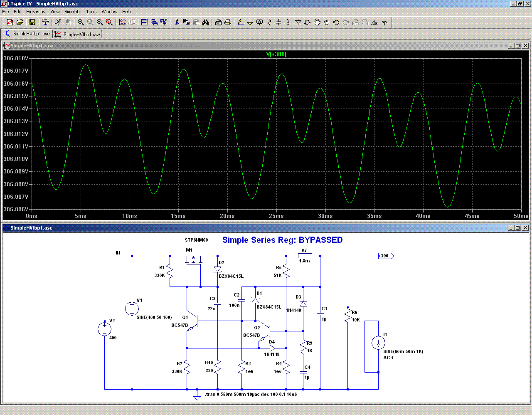Viewport: 532px width, 415px height.
Task: Select the SPICE Directive .op tool
Action: pyautogui.click(x=384, y=22)
